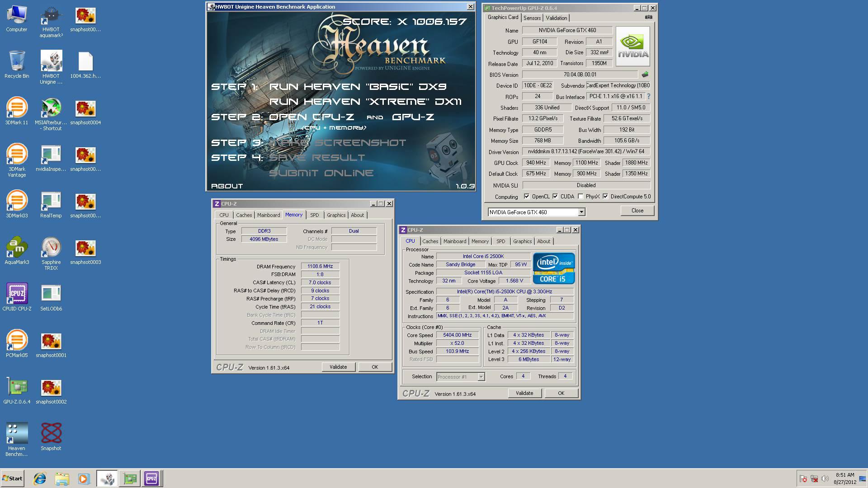
Task: Launch the Heaven Benchmark desktop shortcut
Action: 17,439
